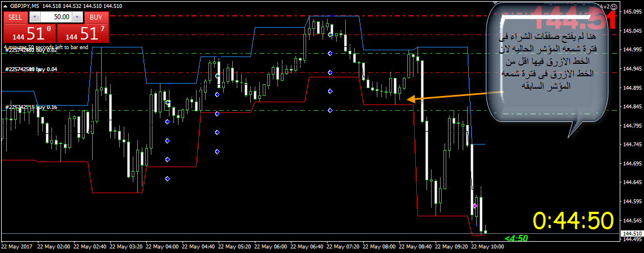Decrease trade volume with the down arrow

(x=35, y=18)
